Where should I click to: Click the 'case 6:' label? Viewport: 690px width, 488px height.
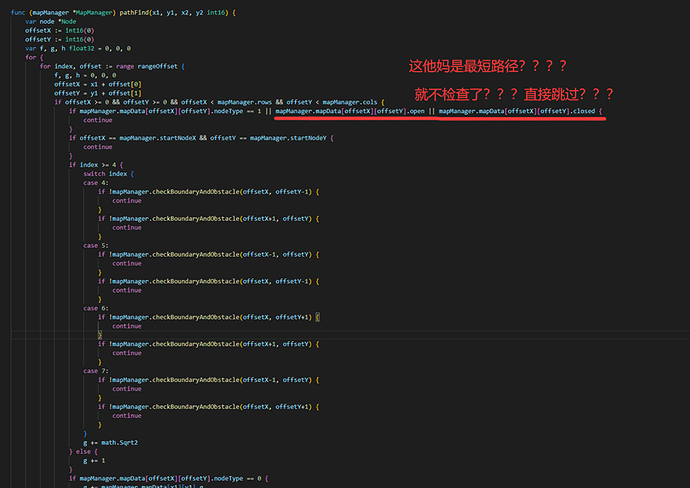click(95, 308)
